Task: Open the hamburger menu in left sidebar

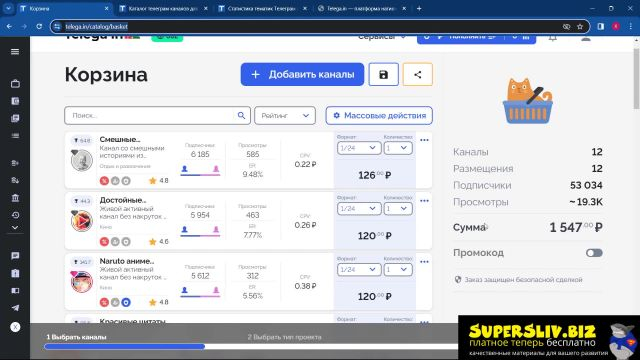Action: 15,52
